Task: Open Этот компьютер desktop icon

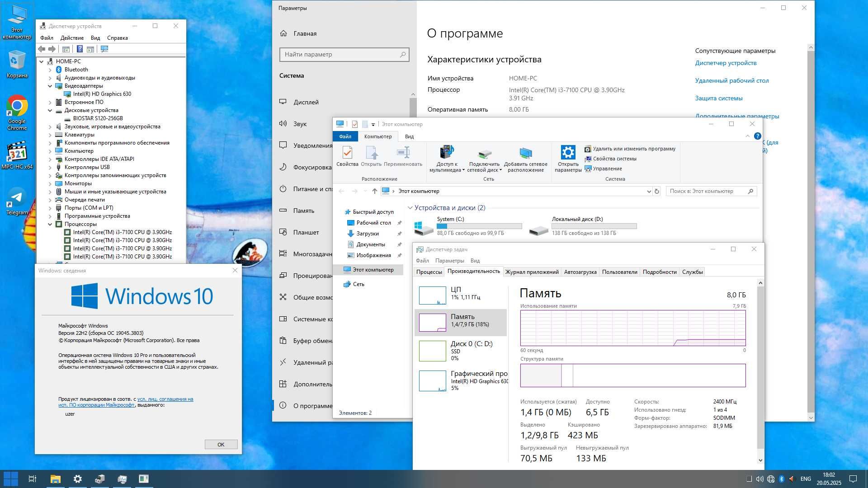Action: [17, 22]
